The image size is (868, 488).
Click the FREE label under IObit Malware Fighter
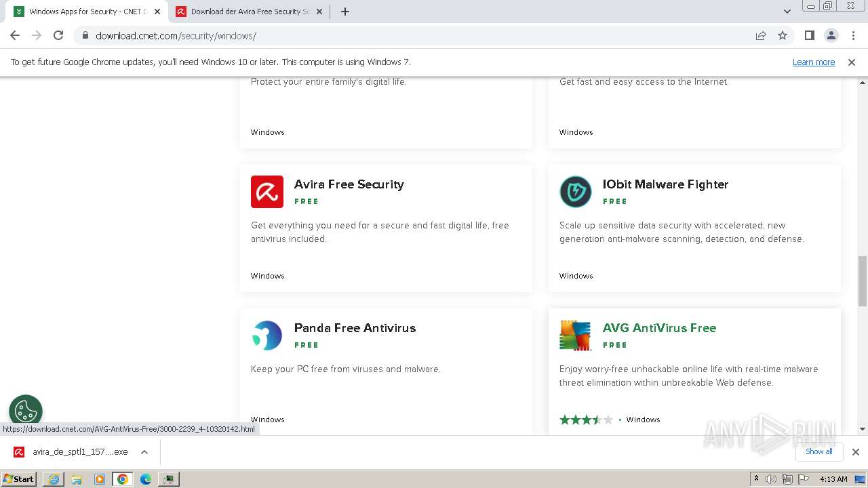[x=615, y=201]
